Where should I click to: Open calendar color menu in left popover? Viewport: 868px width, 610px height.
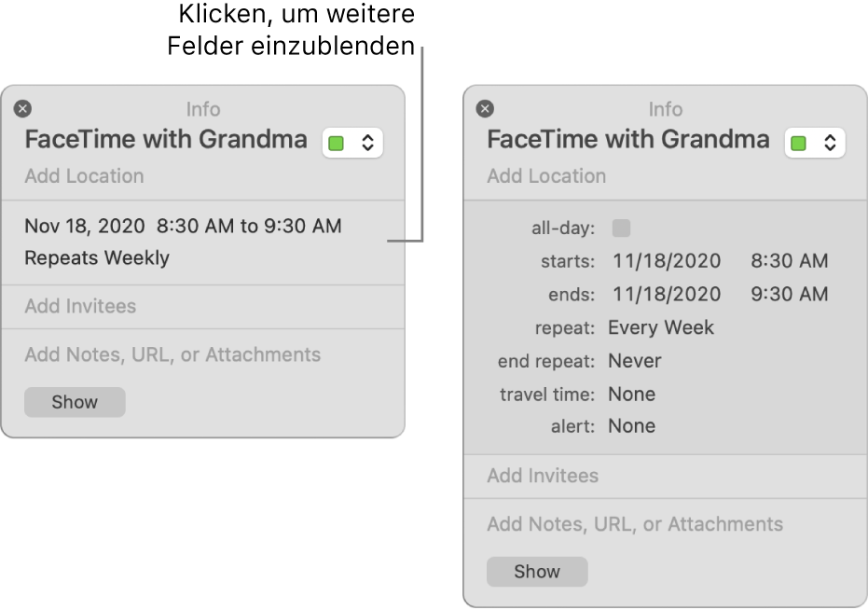coord(352,143)
